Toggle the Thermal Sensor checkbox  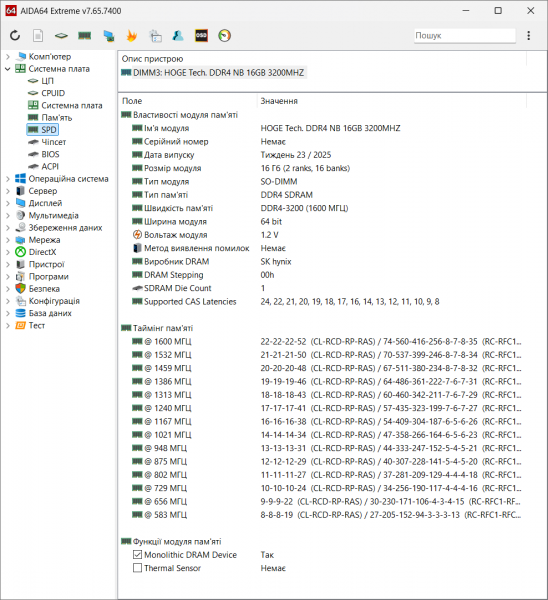coord(137,568)
